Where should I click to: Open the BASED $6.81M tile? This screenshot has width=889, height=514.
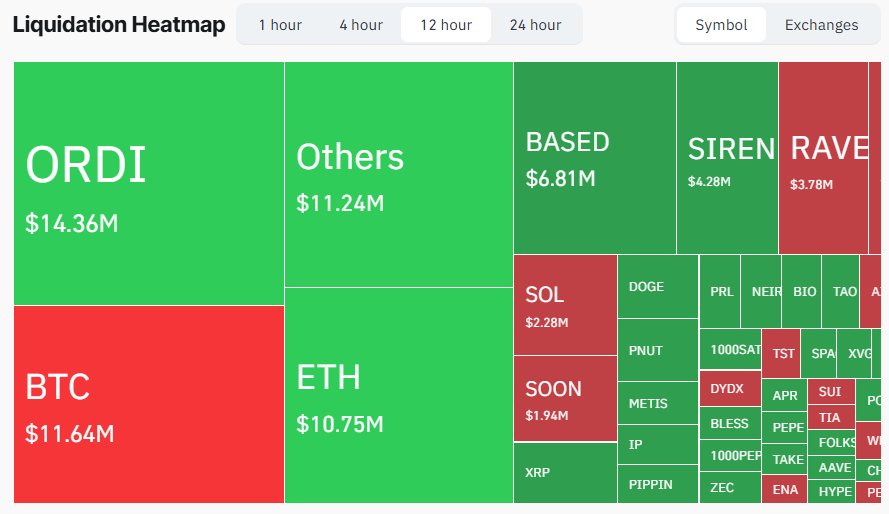click(594, 157)
